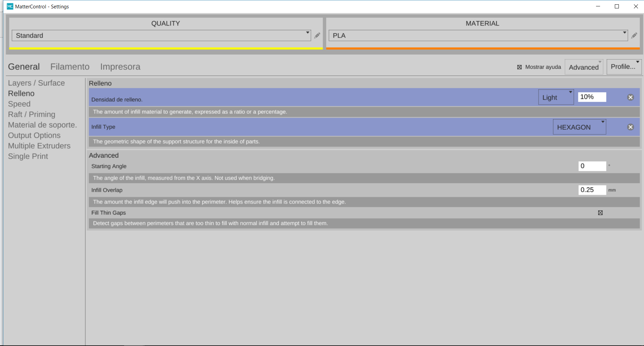Toggle the Mostrar ayuda checkbox
The height and width of the screenshot is (346, 644).
(x=519, y=67)
